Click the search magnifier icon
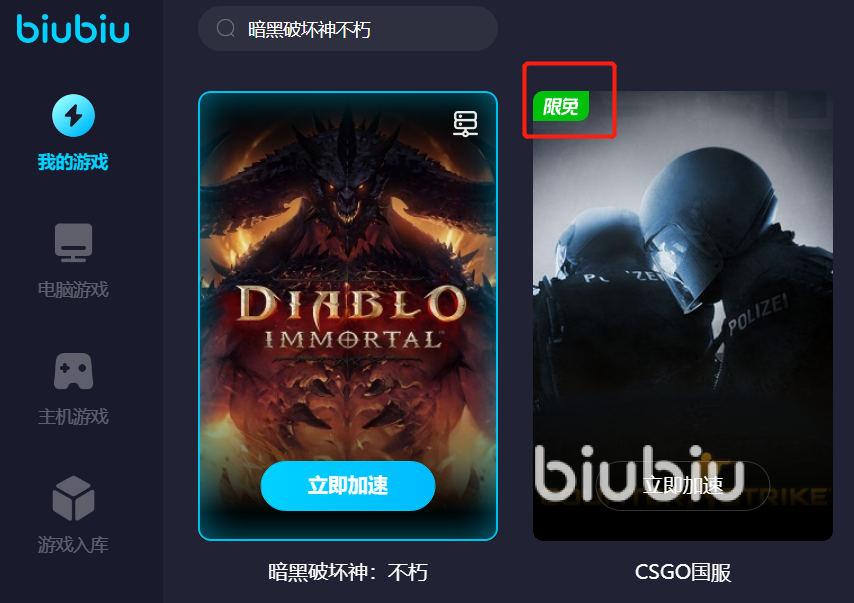The height and width of the screenshot is (603, 854). [225, 28]
